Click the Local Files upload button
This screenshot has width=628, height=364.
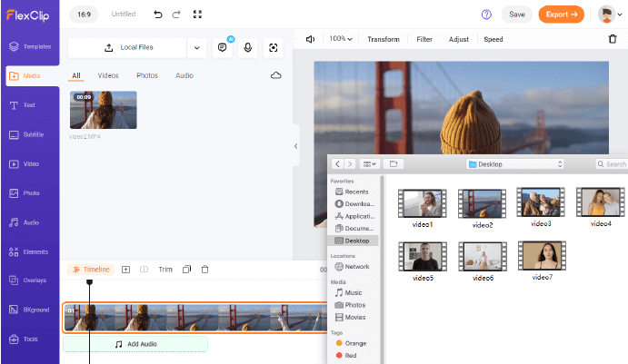(x=128, y=47)
